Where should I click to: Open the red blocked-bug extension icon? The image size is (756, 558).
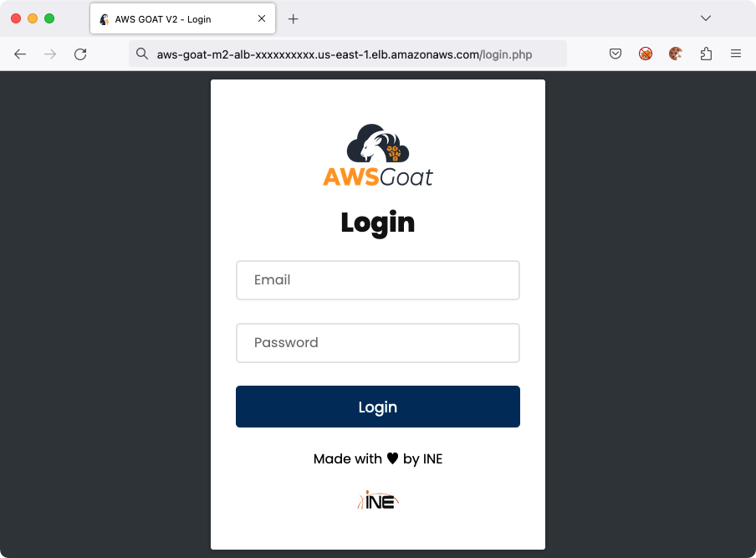pos(646,54)
